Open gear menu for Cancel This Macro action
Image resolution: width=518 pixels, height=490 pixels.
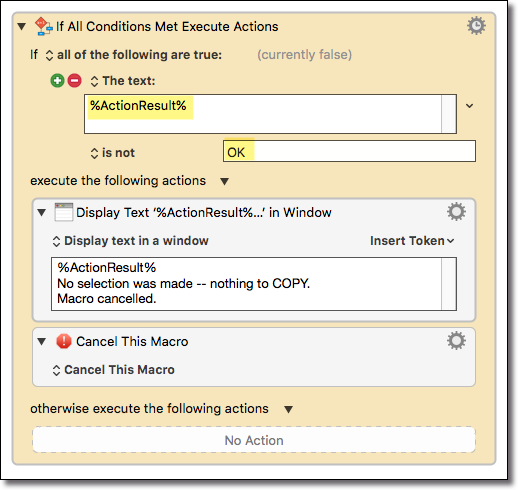click(456, 341)
